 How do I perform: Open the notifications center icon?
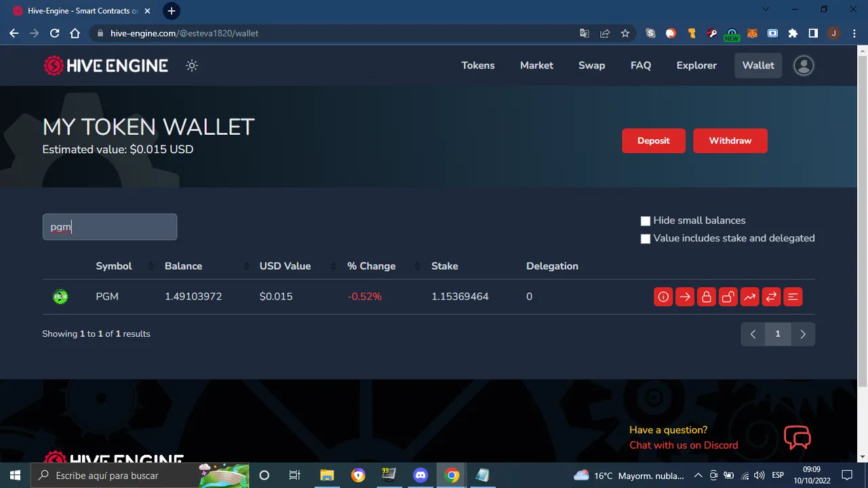[847, 475]
